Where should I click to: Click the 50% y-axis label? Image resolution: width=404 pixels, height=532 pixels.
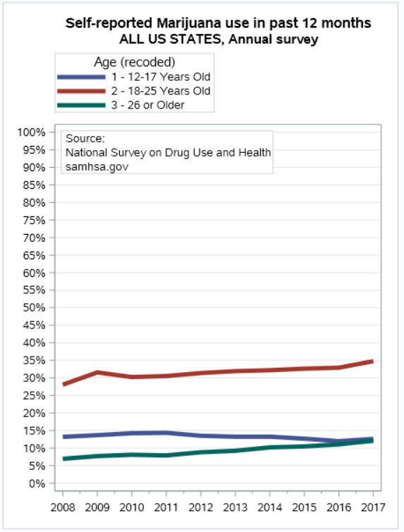click(34, 308)
